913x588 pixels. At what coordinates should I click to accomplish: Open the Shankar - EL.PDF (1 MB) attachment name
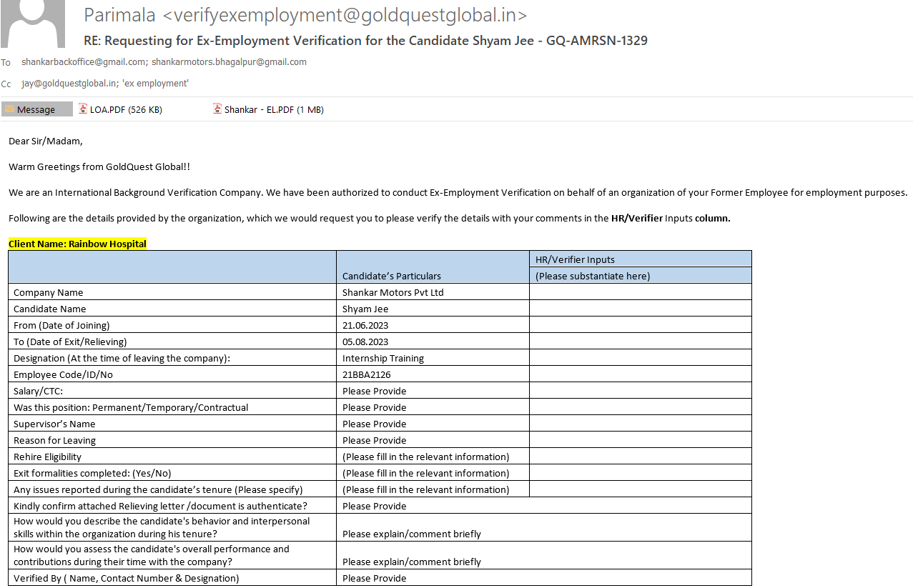274,110
